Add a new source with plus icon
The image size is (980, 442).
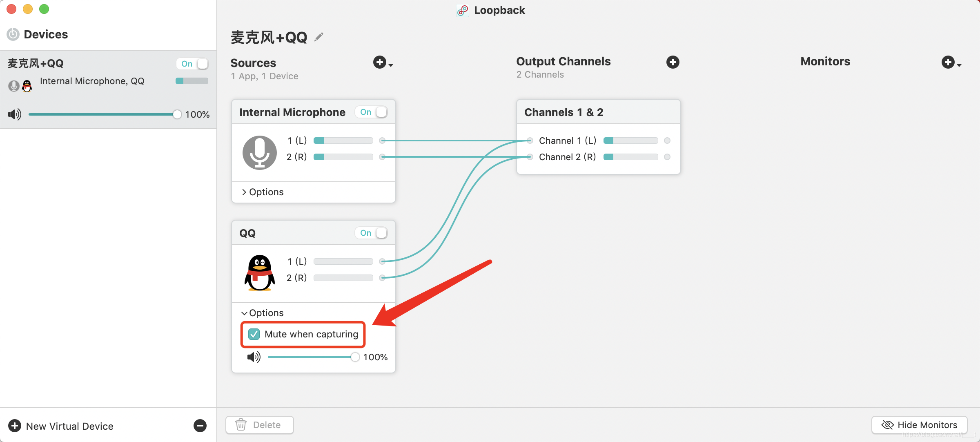coord(380,63)
